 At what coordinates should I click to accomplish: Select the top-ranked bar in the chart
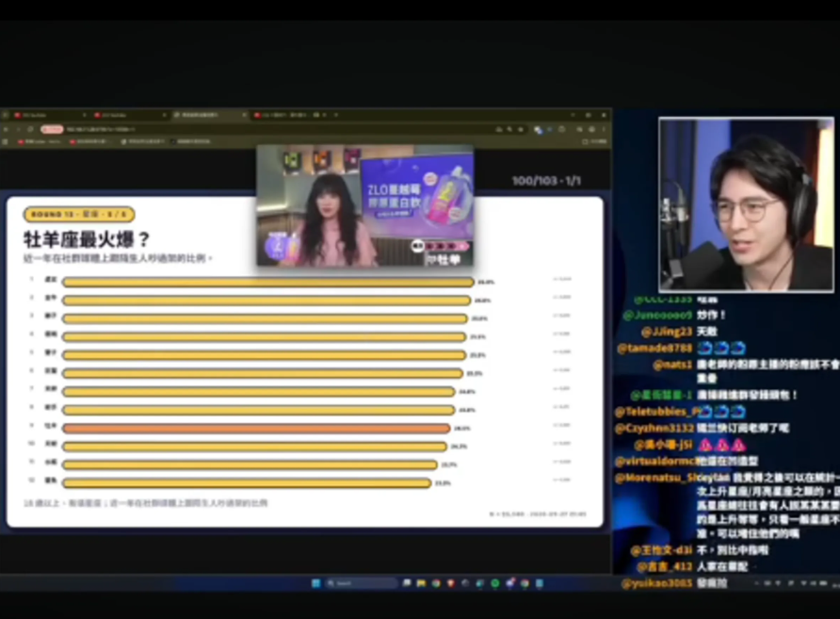click(267, 282)
